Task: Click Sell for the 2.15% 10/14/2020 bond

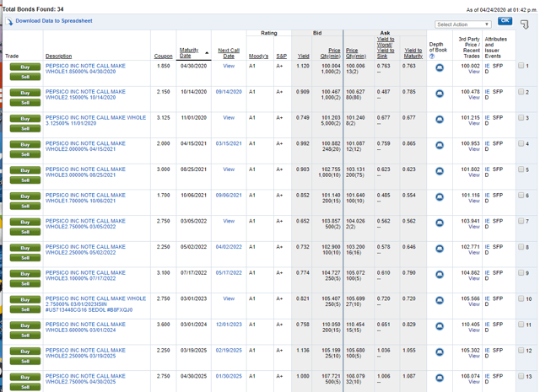Action: point(24,102)
